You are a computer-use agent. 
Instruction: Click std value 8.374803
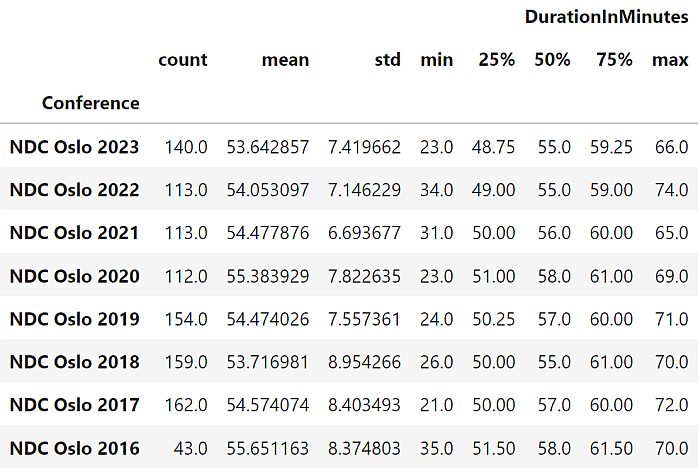point(364,448)
